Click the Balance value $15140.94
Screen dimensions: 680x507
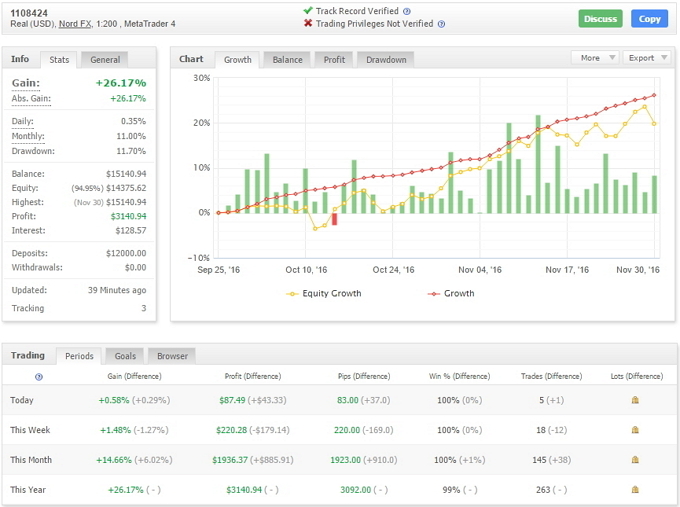[126, 174]
